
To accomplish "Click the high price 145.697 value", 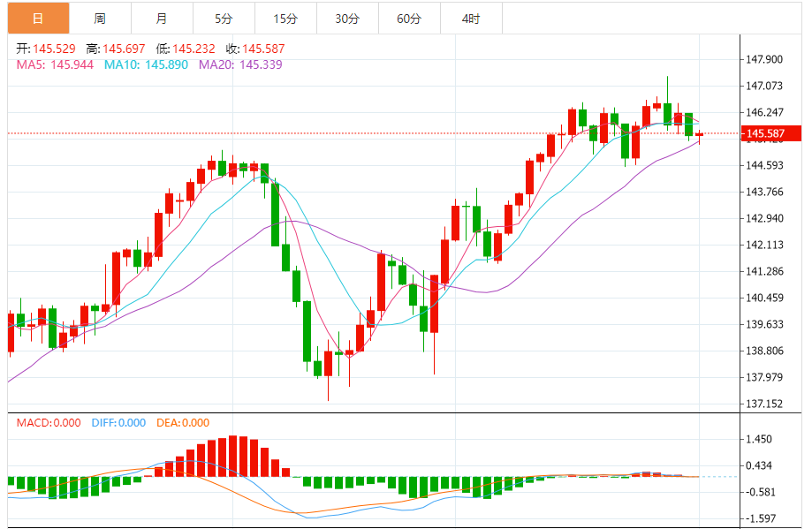I will (x=125, y=49).
